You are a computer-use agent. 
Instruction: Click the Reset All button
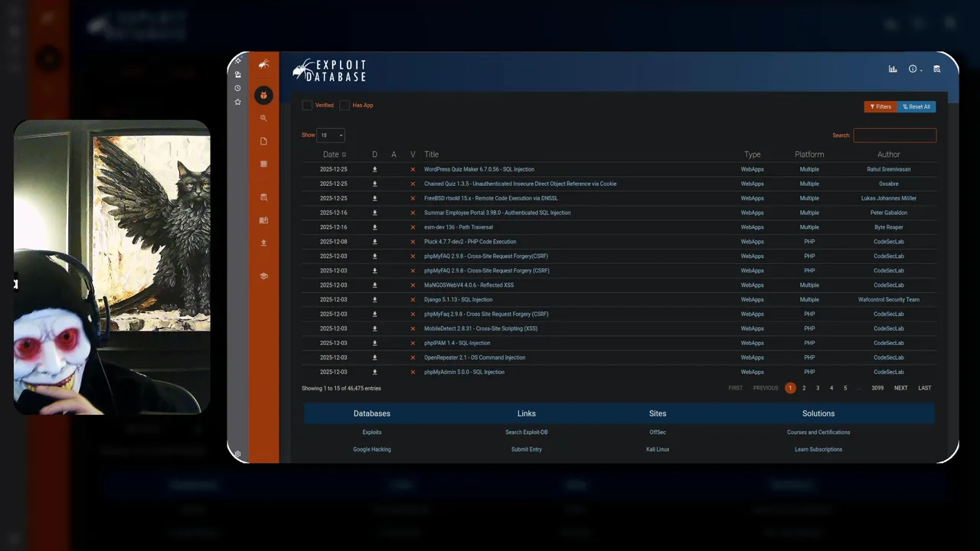(916, 107)
